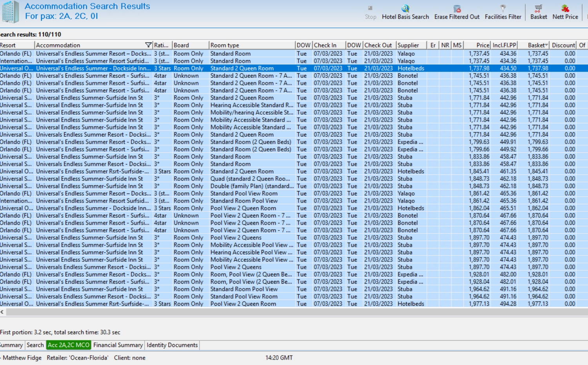The width and height of the screenshot is (588, 365).
Task: Select the 'Hearing Accessible Standard R...' room type
Action: [252, 105]
